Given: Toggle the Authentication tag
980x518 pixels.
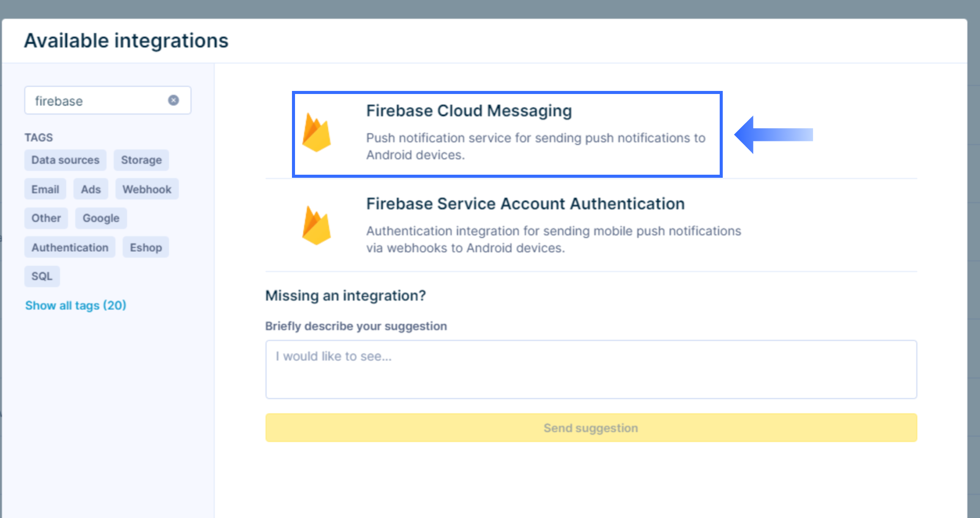Looking at the screenshot, I should coord(70,247).
